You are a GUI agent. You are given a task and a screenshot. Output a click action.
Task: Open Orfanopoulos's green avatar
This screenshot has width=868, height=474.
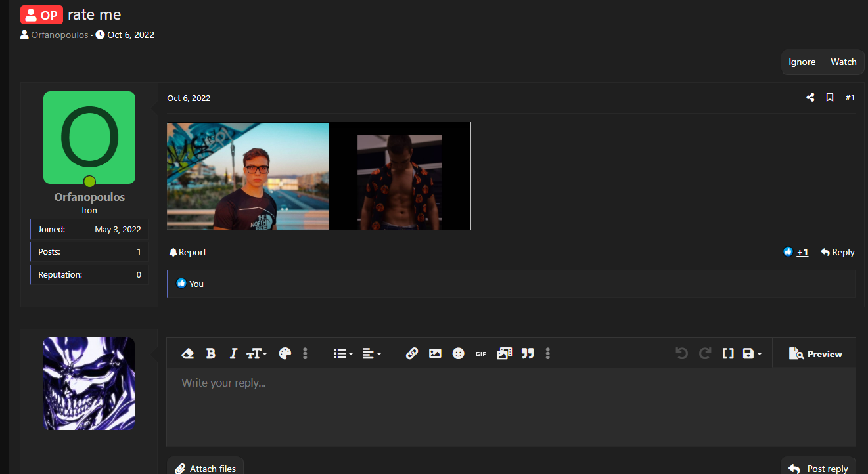pos(89,137)
